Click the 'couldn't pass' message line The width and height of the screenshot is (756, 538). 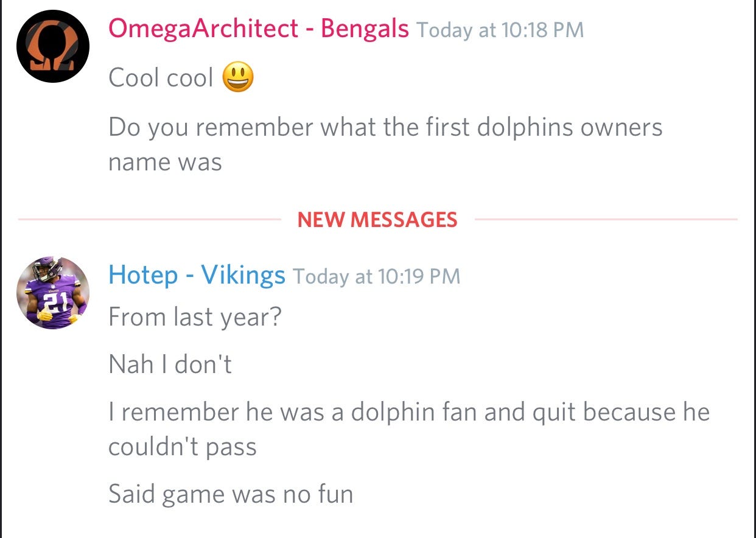click(183, 447)
